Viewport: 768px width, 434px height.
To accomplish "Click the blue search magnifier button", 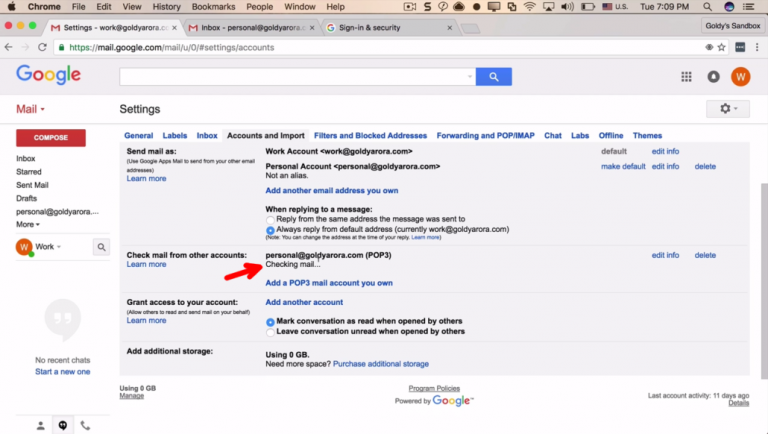I will [494, 76].
